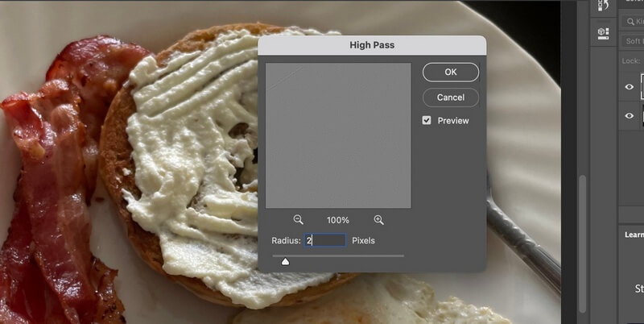Open the layer Kind filter dropdown
Viewport: 644px width, 324px height.
636,23
